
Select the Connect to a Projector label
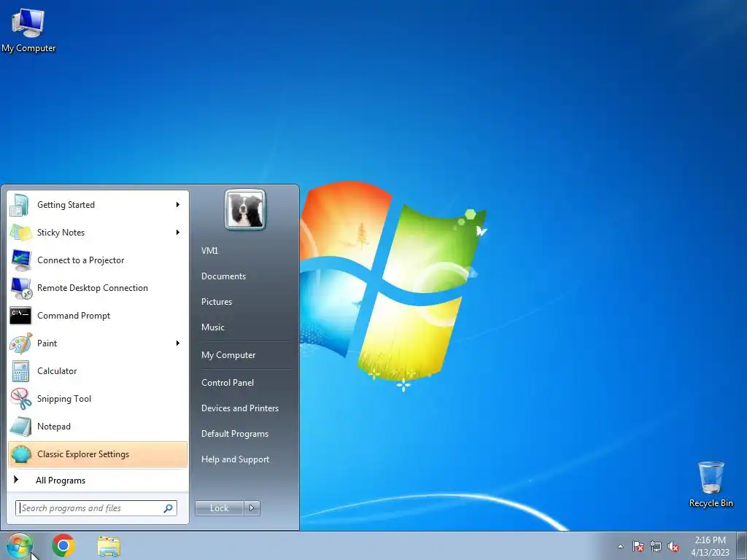80,260
